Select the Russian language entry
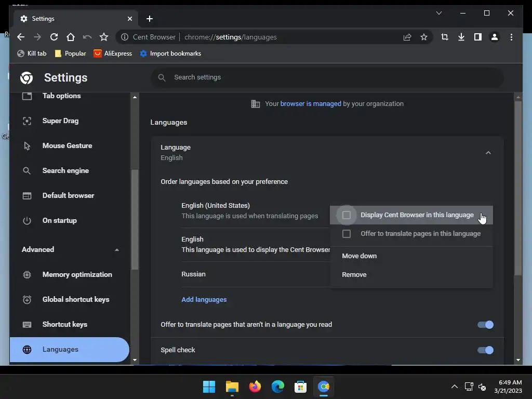The height and width of the screenshot is (399, 532). (x=193, y=274)
